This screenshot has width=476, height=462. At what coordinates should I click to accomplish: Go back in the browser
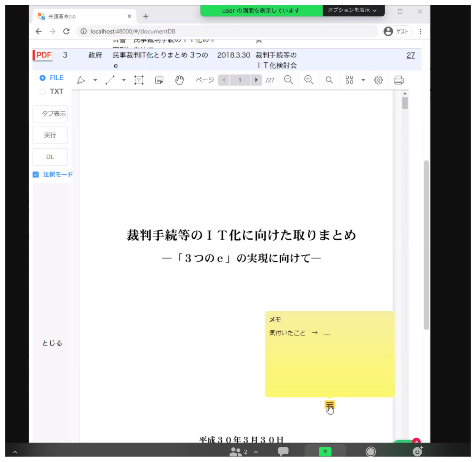[39, 31]
